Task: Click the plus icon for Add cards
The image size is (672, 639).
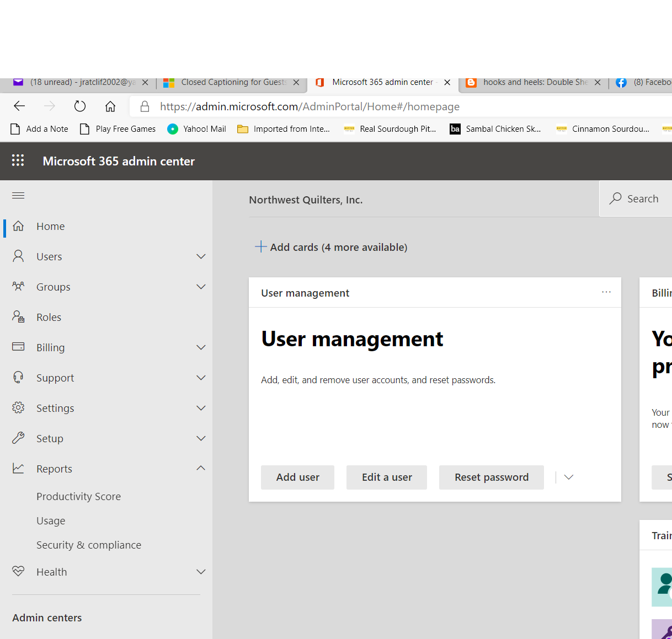Action: tap(260, 246)
